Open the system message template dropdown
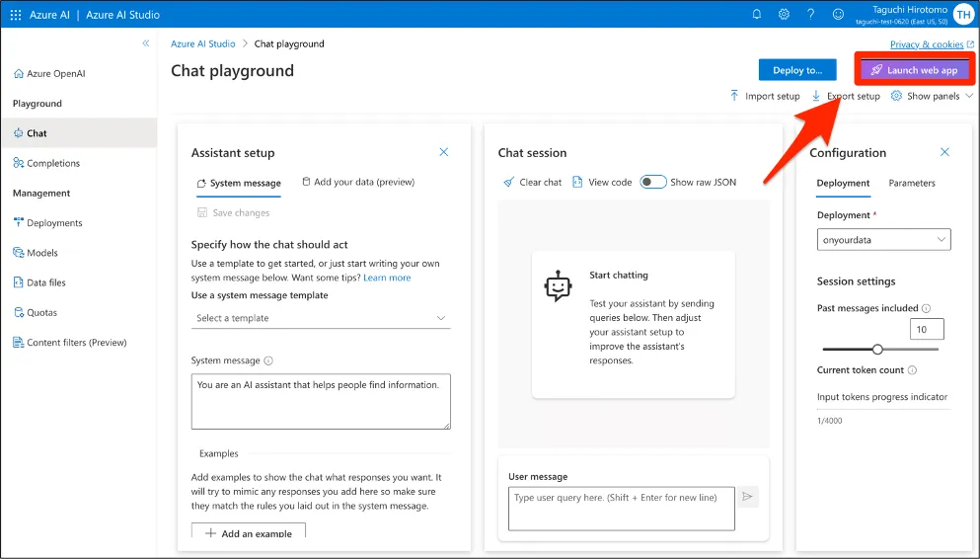The height and width of the screenshot is (559, 980). 321,318
